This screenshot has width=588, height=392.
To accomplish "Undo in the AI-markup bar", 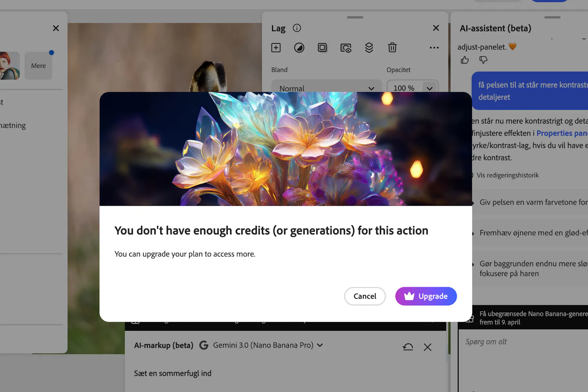I will click(x=408, y=347).
